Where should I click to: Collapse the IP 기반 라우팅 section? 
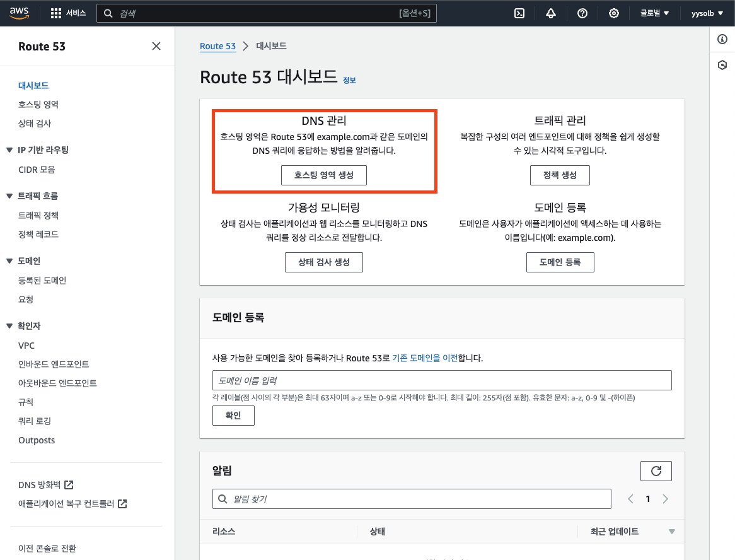[9, 150]
